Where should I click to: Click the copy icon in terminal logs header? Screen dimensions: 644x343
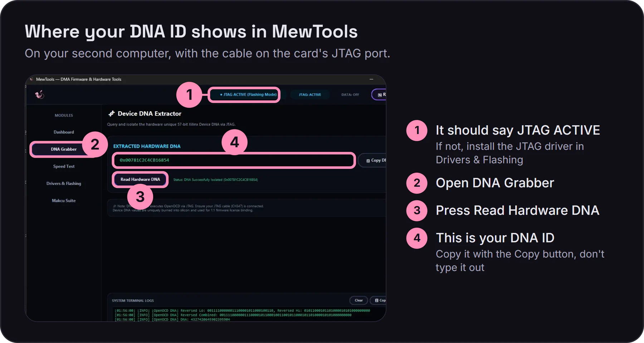(x=377, y=300)
